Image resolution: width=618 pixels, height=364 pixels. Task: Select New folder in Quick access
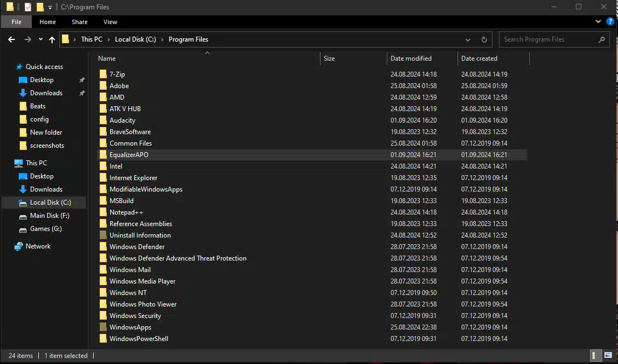(46, 132)
